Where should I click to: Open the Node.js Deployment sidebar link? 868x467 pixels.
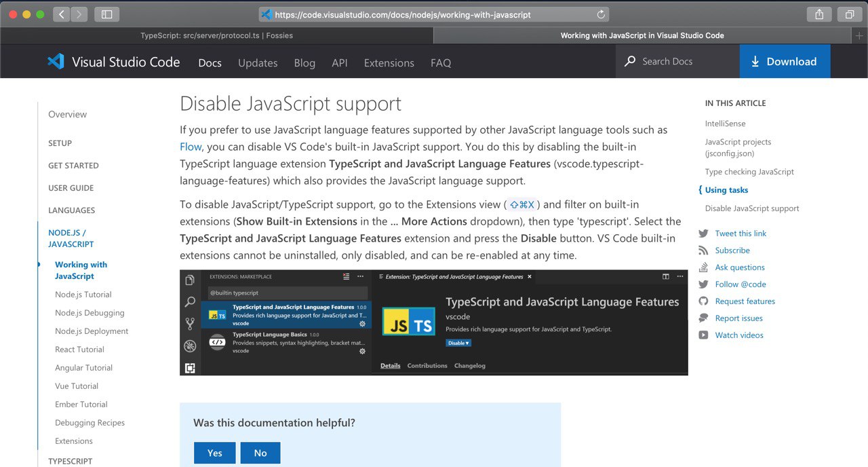pyautogui.click(x=92, y=331)
